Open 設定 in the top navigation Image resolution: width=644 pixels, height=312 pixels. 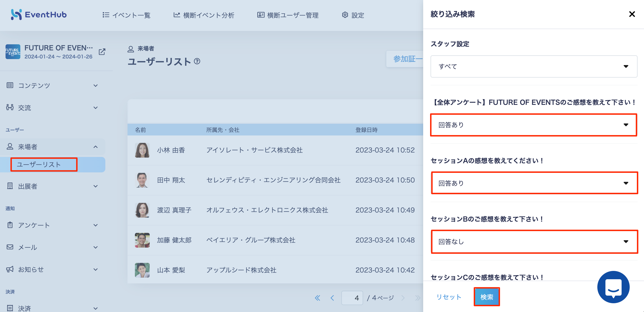pyautogui.click(x=353, y=15)
